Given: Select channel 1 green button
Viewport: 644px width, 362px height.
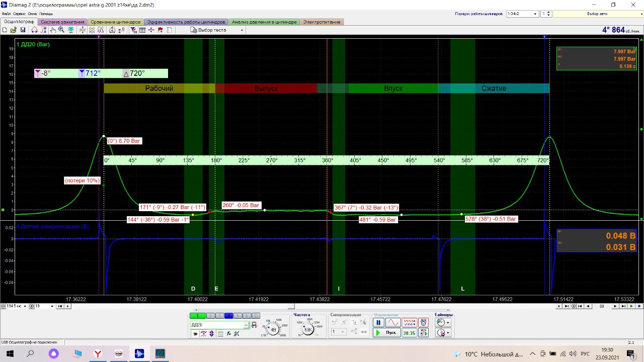Looking at the screenshot, I should click(x=197, y=316).
